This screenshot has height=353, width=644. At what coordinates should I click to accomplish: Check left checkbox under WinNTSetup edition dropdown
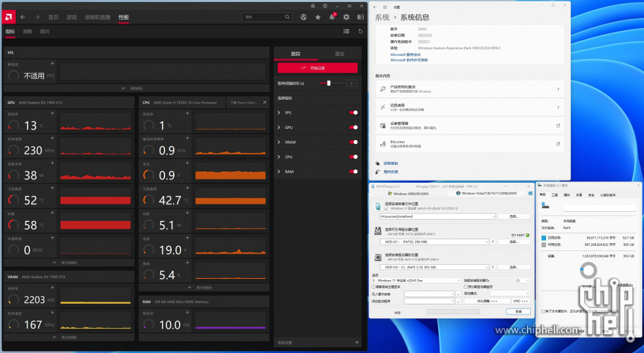click(374, 287)
